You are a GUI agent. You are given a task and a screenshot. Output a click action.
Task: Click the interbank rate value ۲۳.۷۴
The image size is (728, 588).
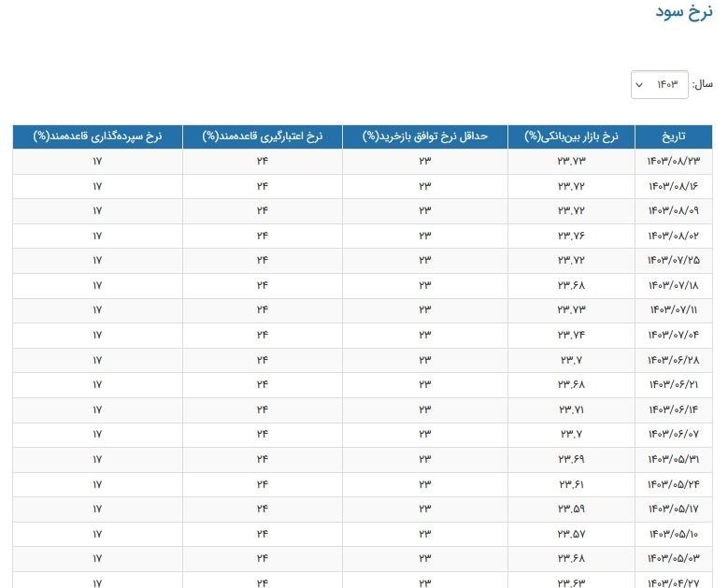(571, 335)
